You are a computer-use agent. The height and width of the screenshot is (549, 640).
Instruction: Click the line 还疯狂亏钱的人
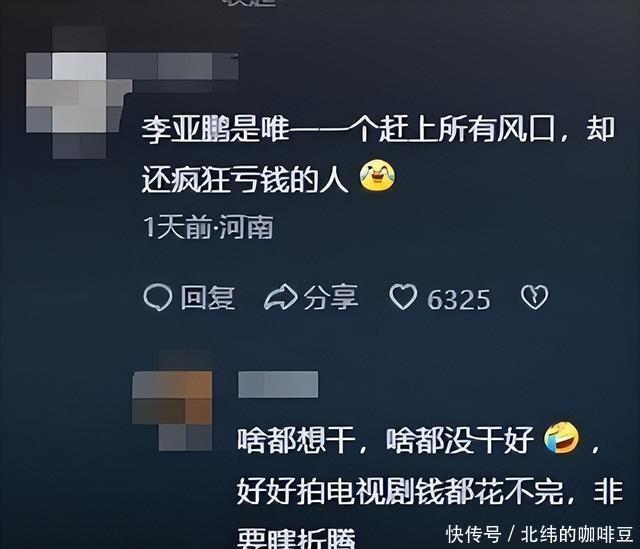[x=245, y=179]
